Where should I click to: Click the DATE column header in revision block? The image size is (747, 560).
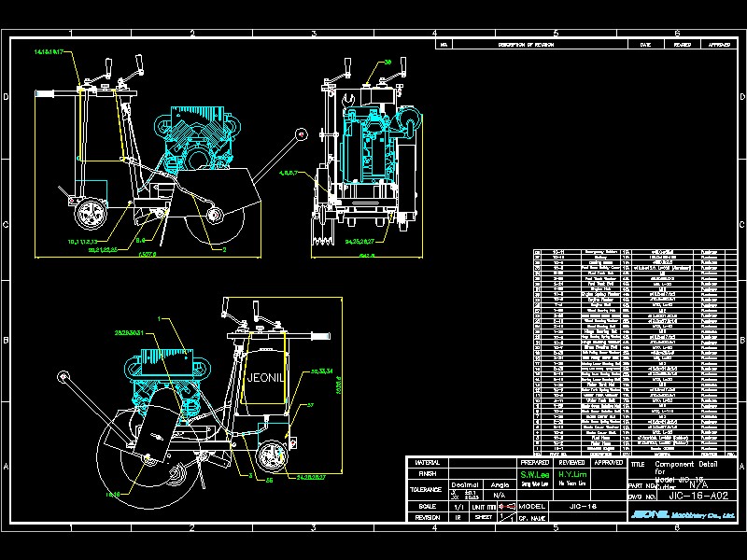pos(645,45)
